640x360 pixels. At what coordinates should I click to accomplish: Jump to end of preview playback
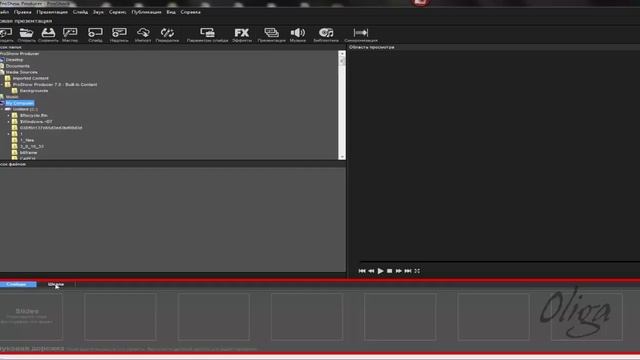408,271
